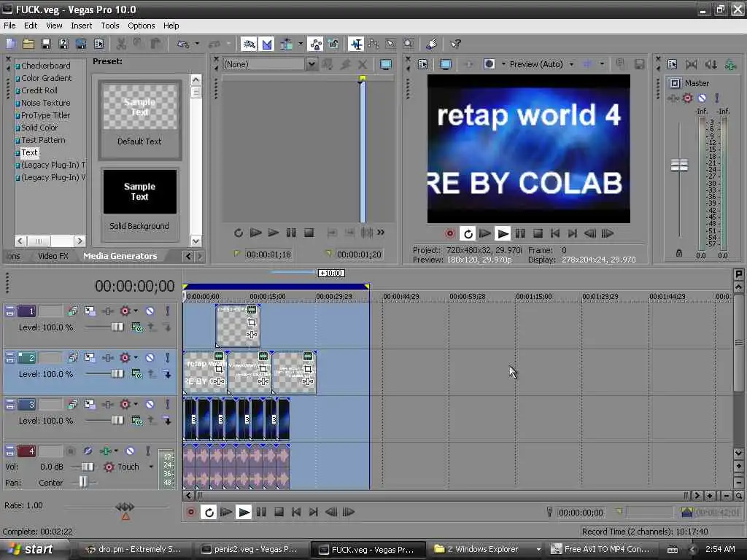747x560 pixels.
Task: Switch to the Media Generators tab
Action: click(120, 256)
